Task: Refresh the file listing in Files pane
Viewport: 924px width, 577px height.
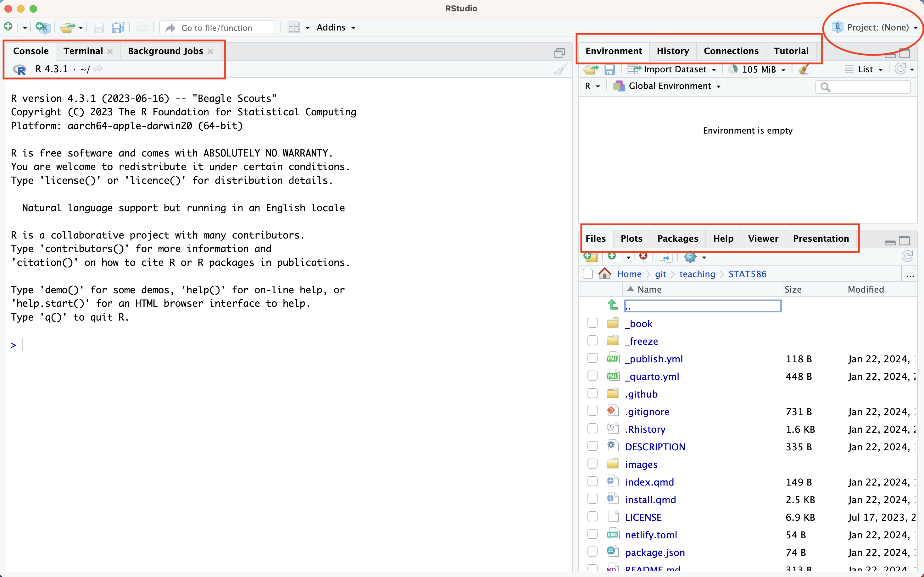Action: (x=908, y=256)
